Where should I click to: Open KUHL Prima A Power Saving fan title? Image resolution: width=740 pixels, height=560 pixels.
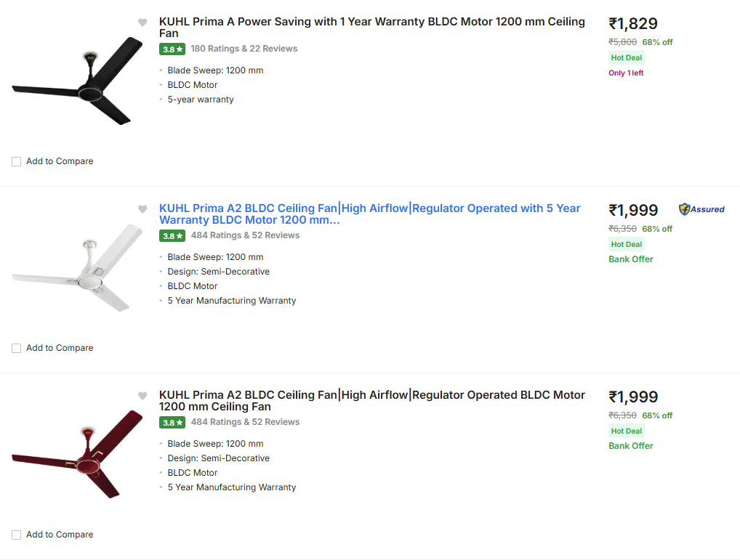[x=372, y=28]
